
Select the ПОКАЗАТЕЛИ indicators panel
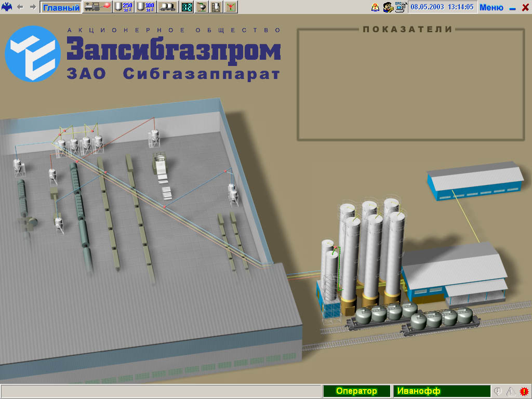[411, 84]
